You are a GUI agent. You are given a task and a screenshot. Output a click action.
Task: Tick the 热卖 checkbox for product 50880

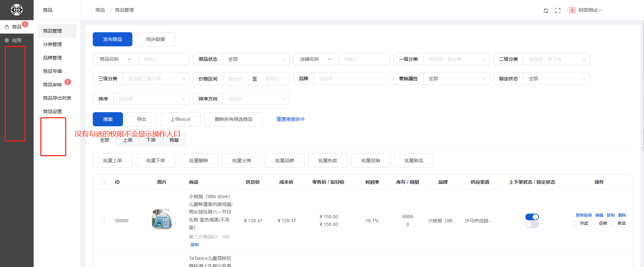coord(575,223)
